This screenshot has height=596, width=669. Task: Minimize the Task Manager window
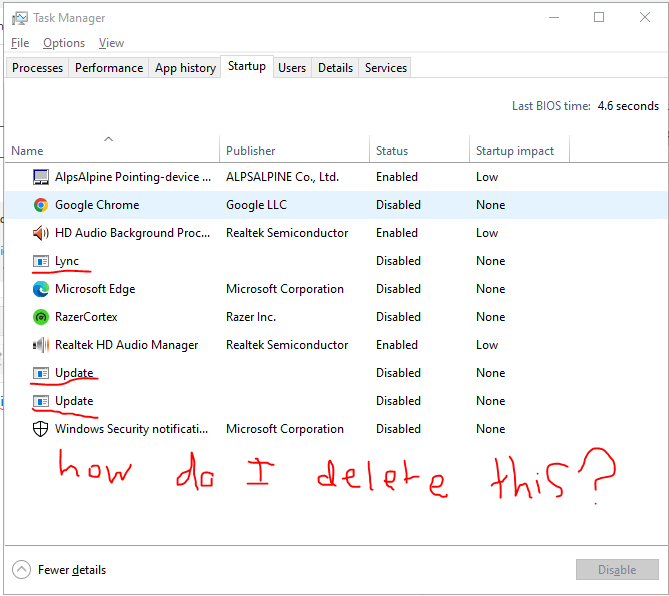554,17
